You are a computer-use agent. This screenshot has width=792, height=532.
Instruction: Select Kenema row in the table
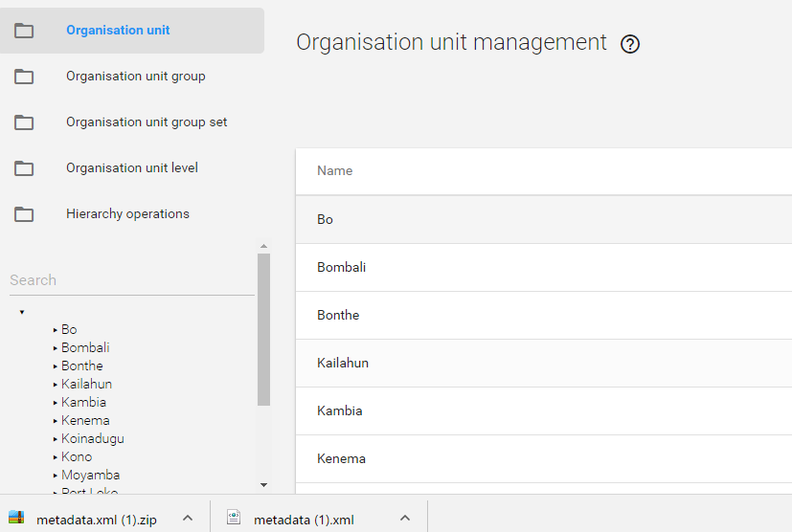pos(342,459)
